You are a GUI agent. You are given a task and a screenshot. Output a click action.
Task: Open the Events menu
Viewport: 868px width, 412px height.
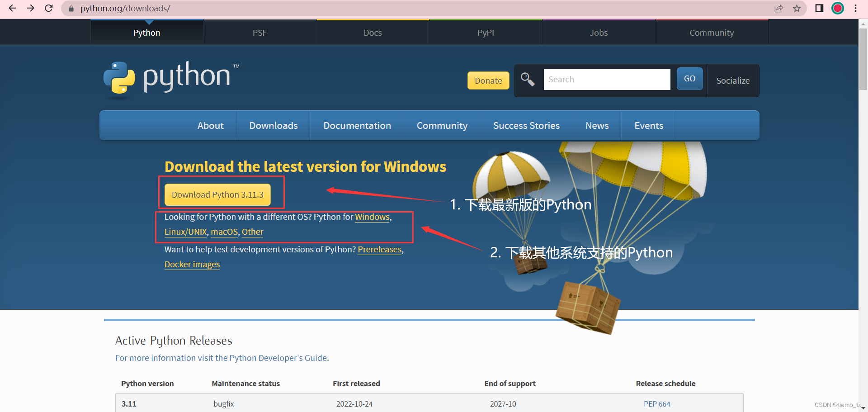coord(649,126)
